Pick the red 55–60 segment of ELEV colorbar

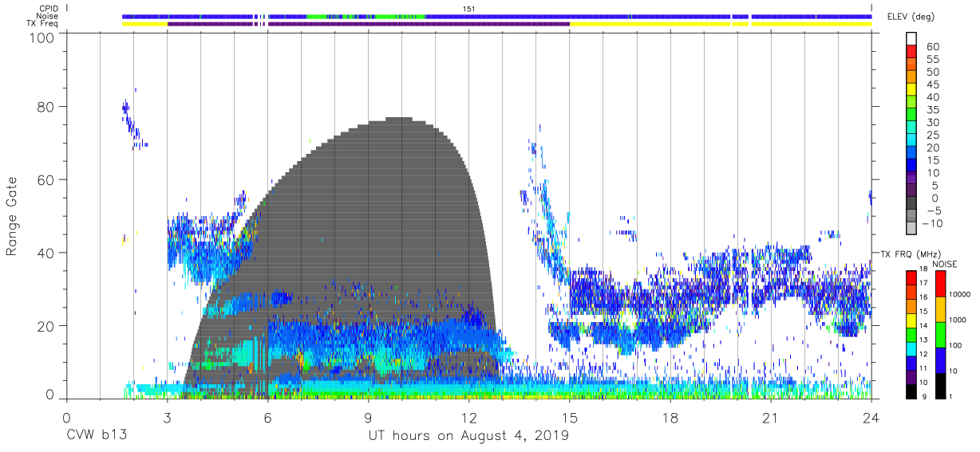pyautogui.click(x=911, y=53)
